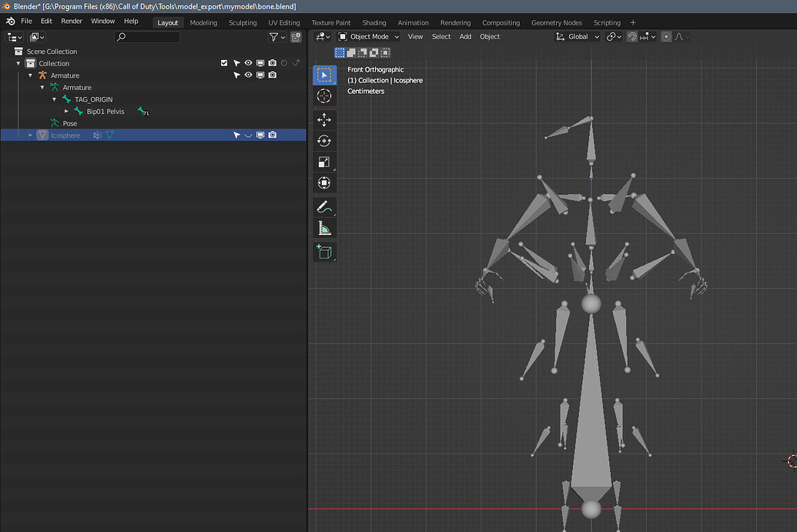797x532 pixels.
Task: Toggle Icosphere viewport monitor icon
Action: click(260, 136)
